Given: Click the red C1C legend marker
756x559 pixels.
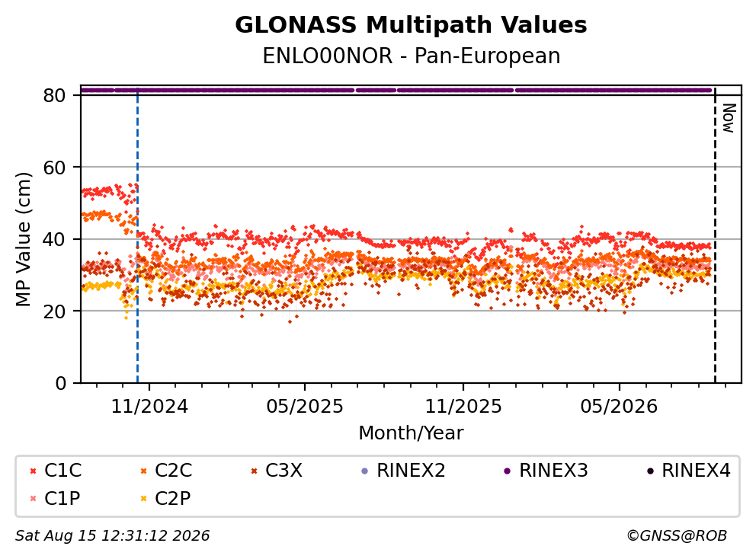Looking at the screenshot, I should point(33,471).
